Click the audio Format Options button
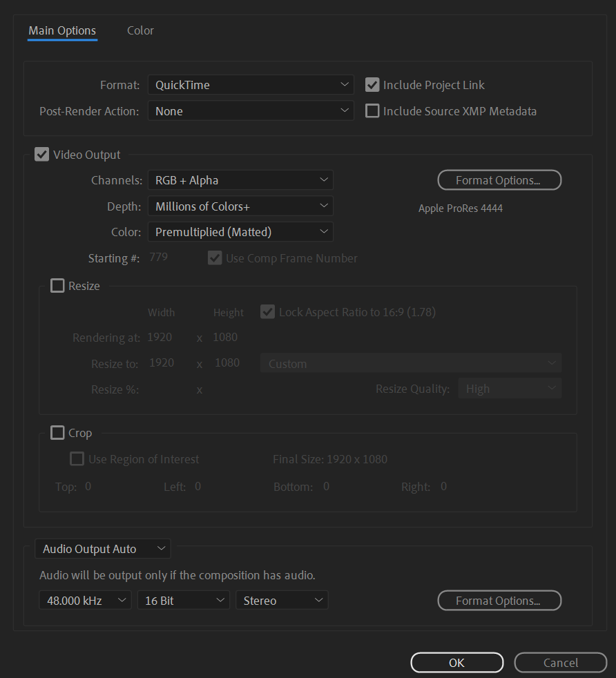This screenshot has height=678, width=616. [x=499, y=600]
